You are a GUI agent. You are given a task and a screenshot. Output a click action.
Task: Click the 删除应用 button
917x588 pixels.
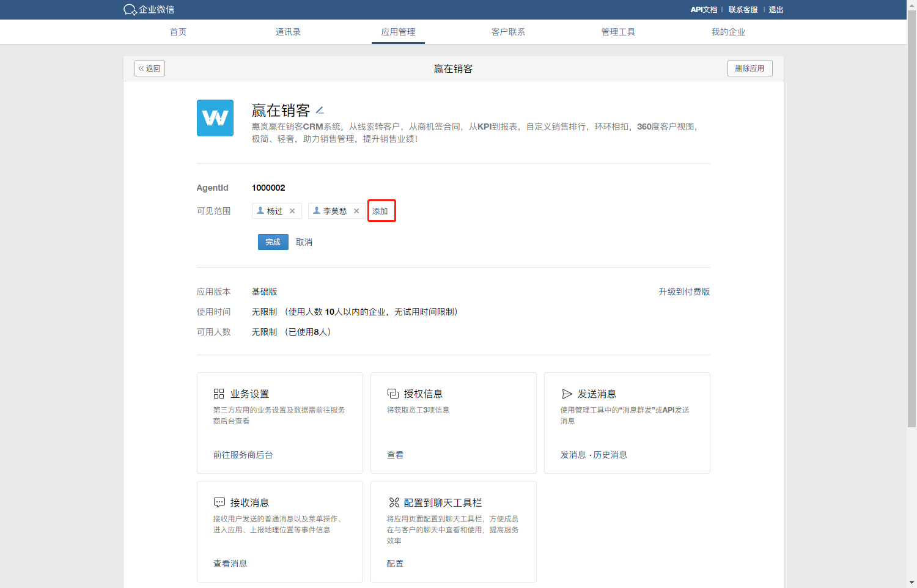[x=749, y=68]
